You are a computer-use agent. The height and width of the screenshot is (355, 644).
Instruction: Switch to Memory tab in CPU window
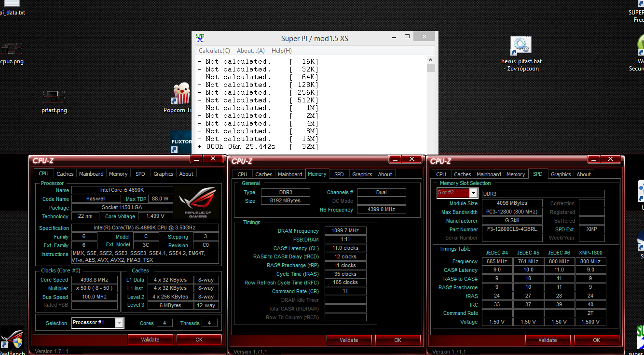118,174
